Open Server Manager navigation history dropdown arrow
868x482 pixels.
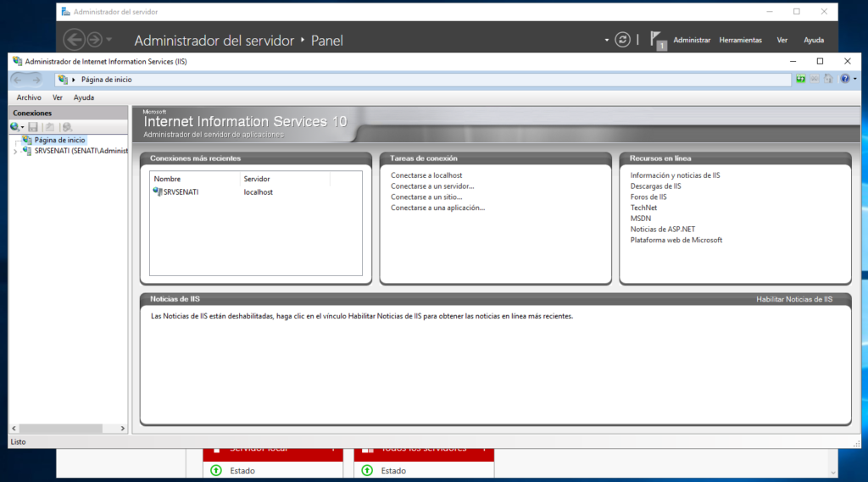pos(109,40)
